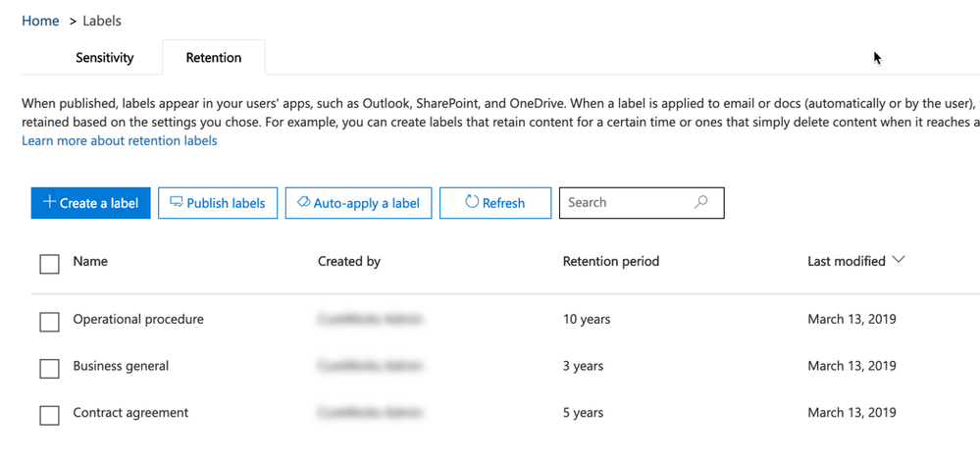This screenshot has height=464, width=980.
Task: Sort by the Retention period column
Action: [610, 262]
